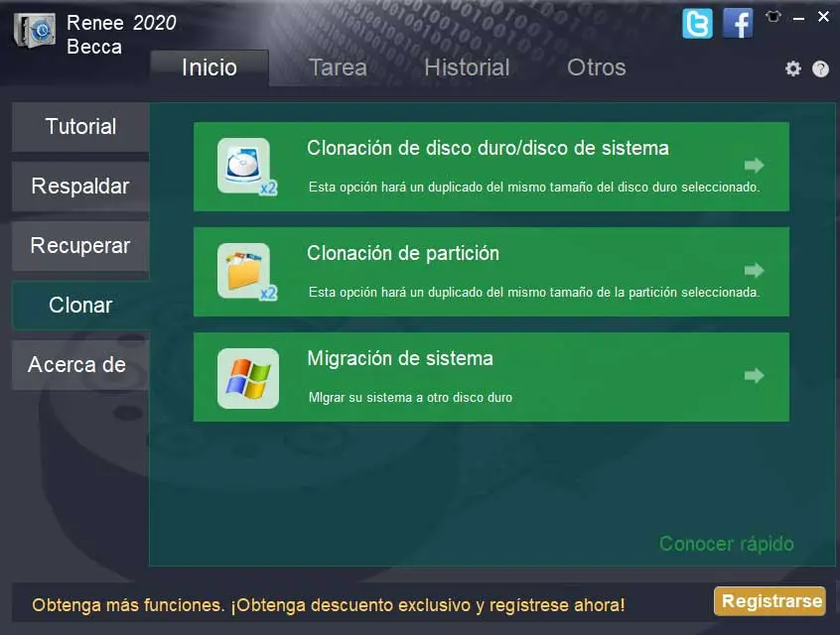This screenshot has width=840, height=635.
Task: Click the description 'Esta opción hará un duplicado del mismo tamaño del disco duro seleccionado.'
Action: click(x=534, y=187)
